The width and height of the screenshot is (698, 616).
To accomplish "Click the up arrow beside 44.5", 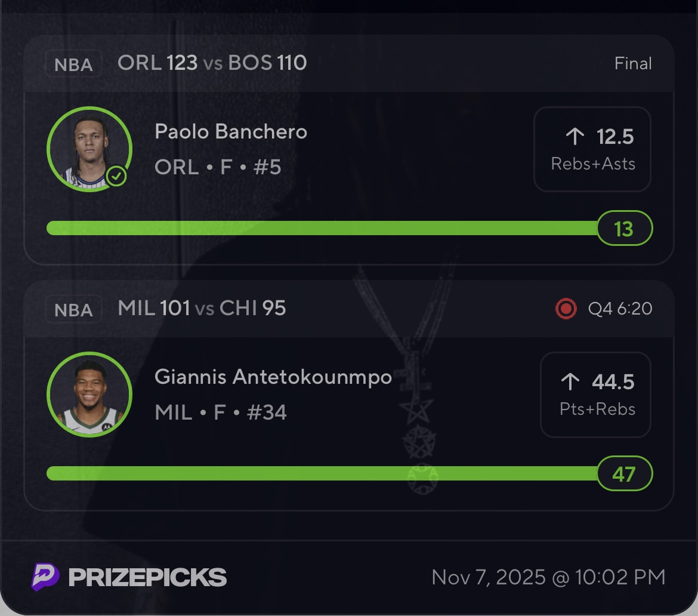I will click(x=570, y=382).
